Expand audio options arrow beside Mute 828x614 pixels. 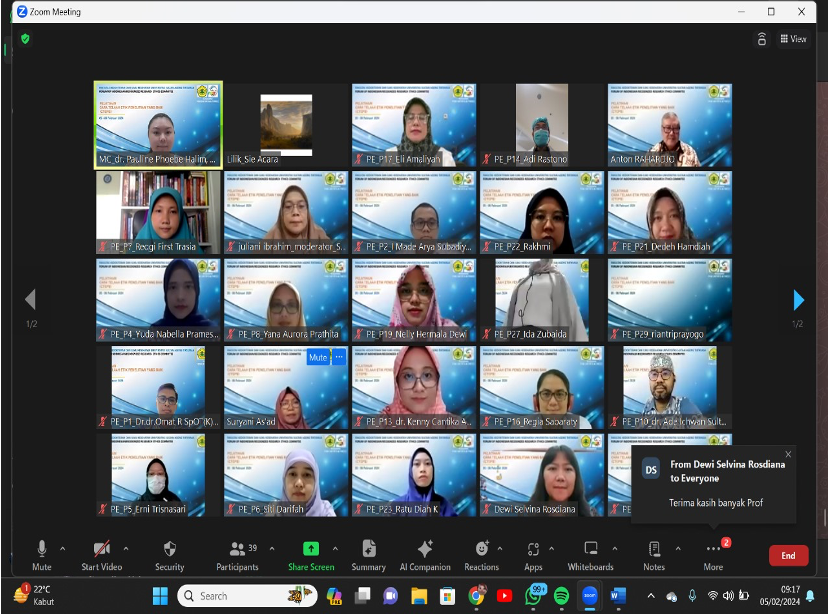point(62,548)
